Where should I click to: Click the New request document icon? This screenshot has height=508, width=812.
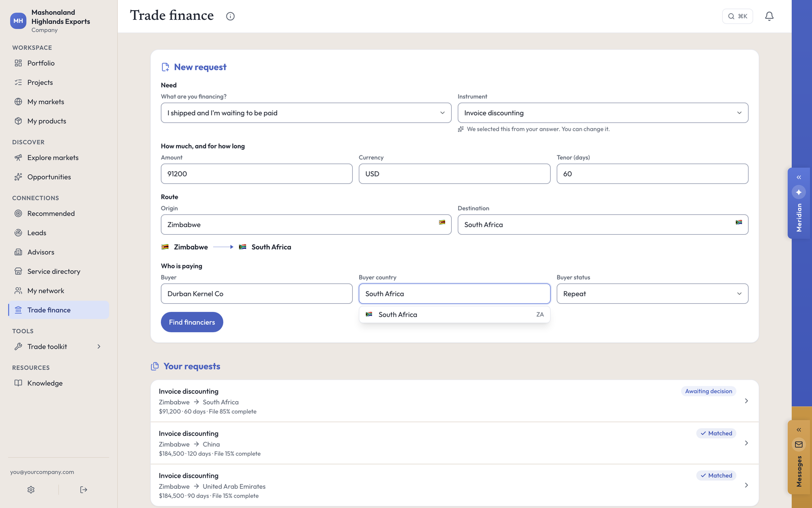165,67
